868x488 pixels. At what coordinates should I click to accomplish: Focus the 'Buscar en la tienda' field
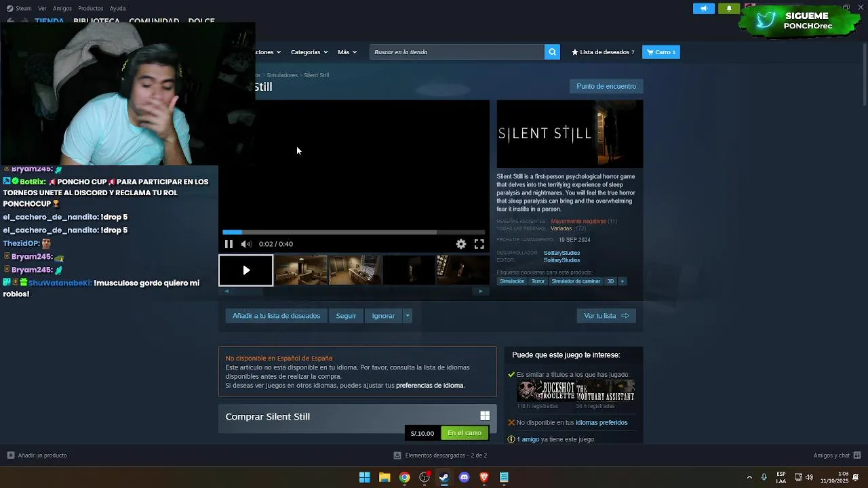pyautogui.click(x=457, y=52)
